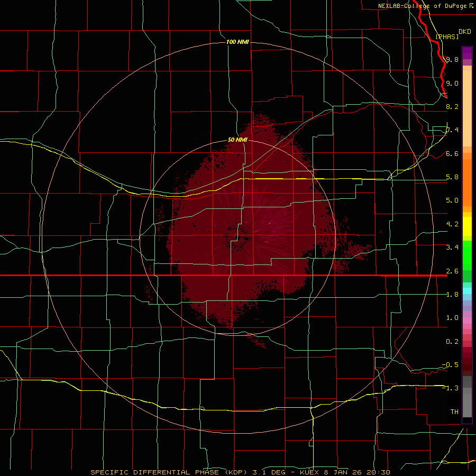
Task: Click the 100 NMI range ring label
Action: click(x=237, y=42)
